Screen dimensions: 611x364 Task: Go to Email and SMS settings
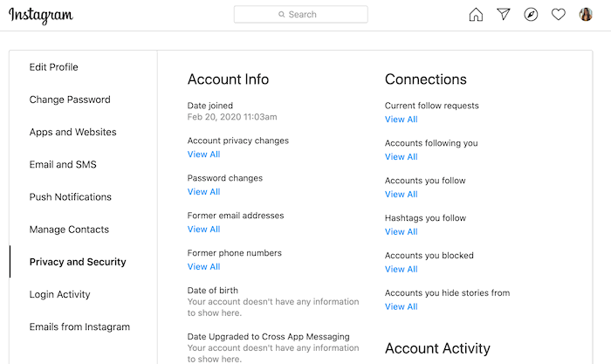(x=63, y=165)
